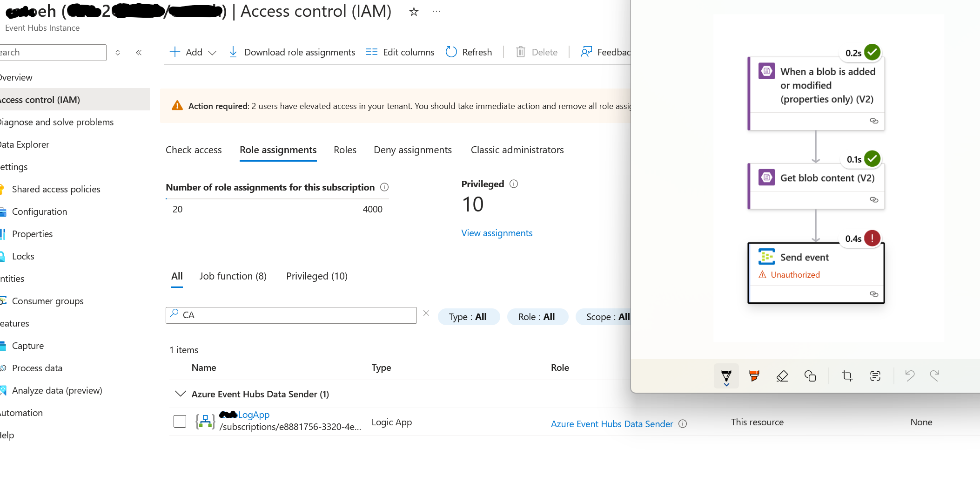The width and height of the screenshot is (980, 477).
Task: Select the highlighter tool in snipping toolbar
Action: click(754, 376)
